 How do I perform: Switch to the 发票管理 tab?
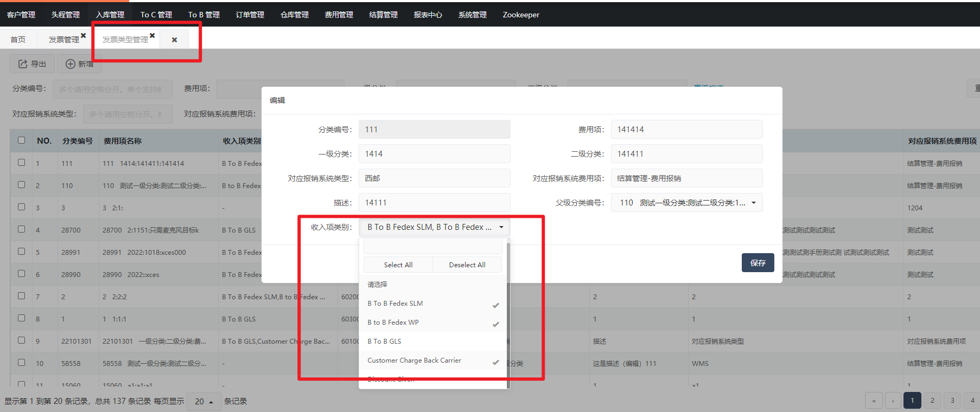[64, 39]
